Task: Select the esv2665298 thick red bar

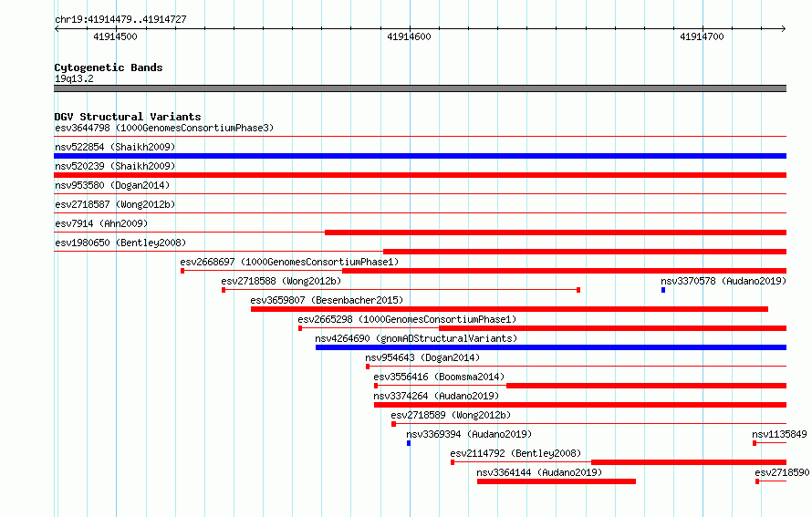Action: click(x=612, y=328)
